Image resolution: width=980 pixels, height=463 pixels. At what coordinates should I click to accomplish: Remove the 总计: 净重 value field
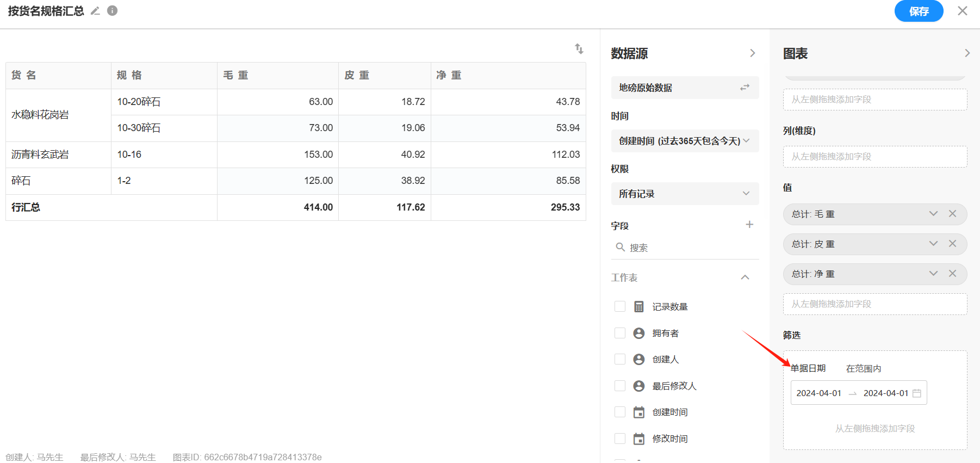[x=952, y=274]
